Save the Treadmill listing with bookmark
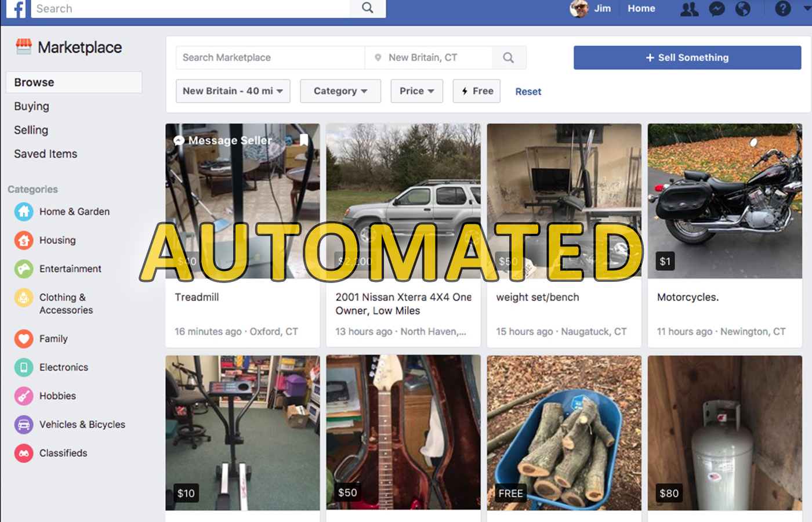812x522 pixels. (304, 140)
